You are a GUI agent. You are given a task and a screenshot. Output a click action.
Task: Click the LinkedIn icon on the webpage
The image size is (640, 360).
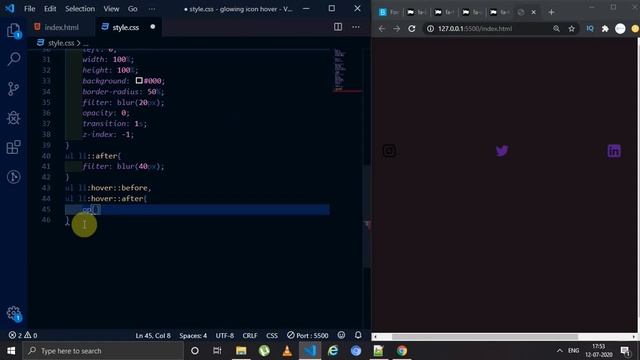614,151
